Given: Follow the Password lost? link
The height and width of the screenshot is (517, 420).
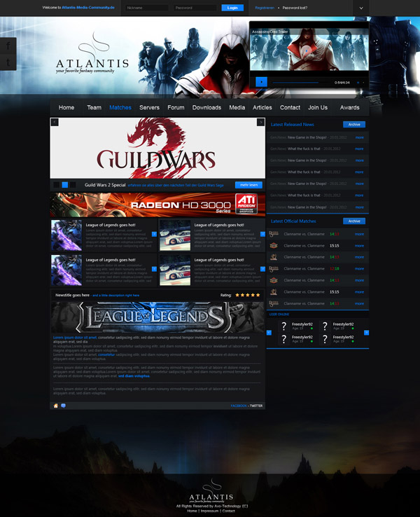Looking at the screenshot, I should 295,8.
